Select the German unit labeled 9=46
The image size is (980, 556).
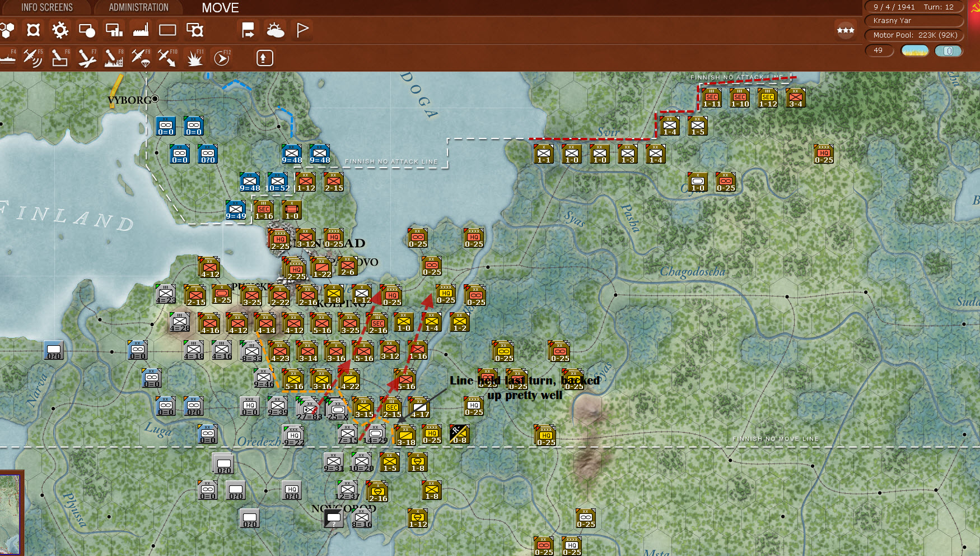pos(264,378)
